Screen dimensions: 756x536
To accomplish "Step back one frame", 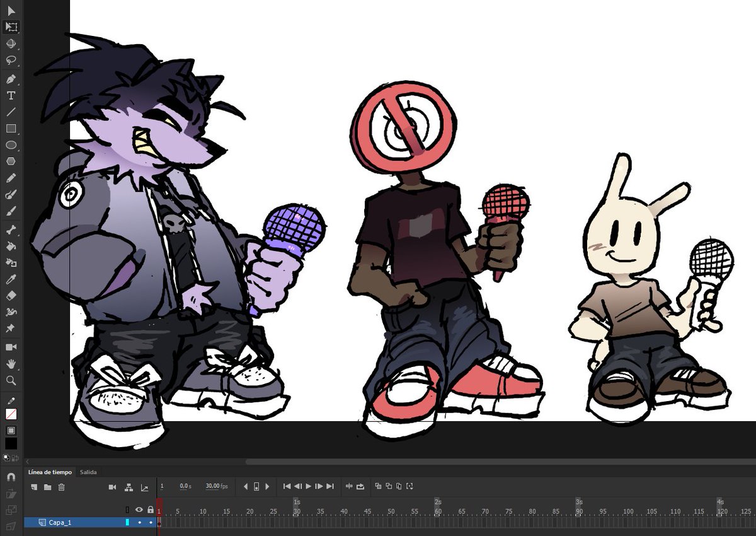I will [298, 486].
